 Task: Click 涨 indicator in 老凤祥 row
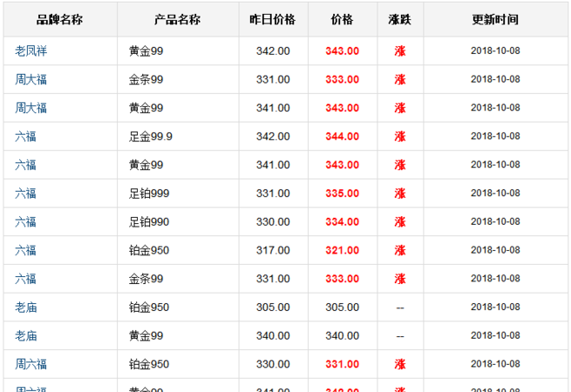pos(400,51)
